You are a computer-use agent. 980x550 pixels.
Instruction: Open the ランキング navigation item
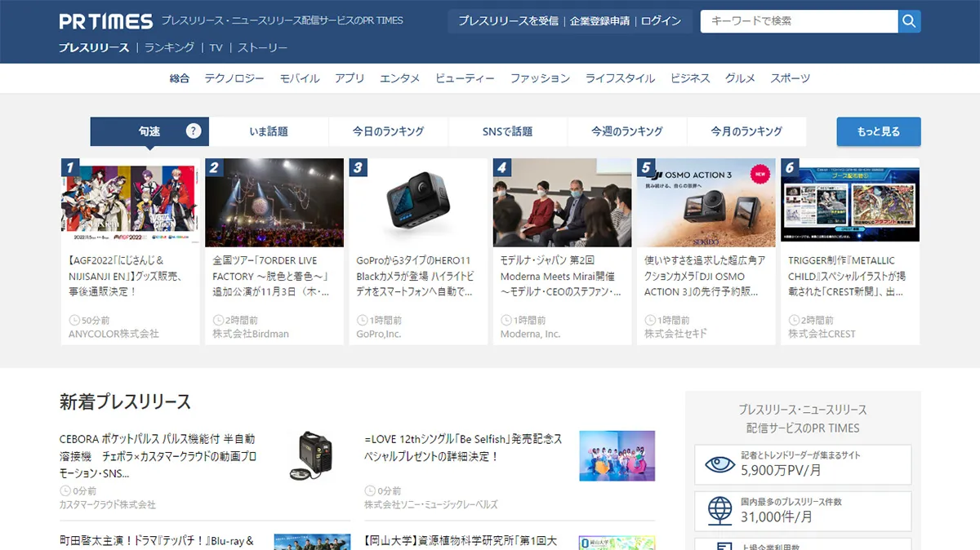(169, 47)
